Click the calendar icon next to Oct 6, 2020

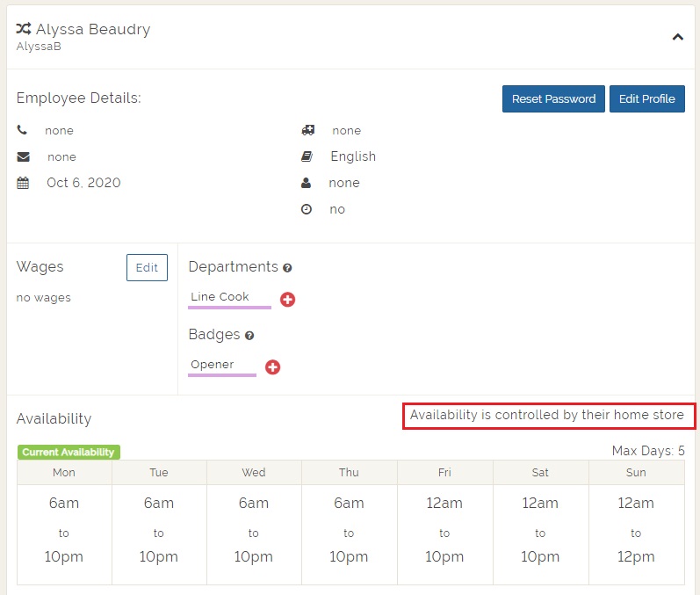click(x=23, y=183)
